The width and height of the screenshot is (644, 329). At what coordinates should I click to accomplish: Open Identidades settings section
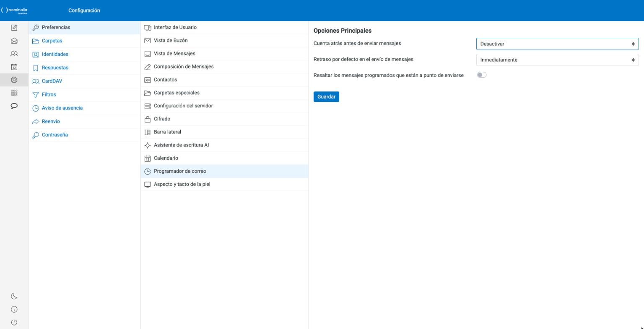[x=84, y=54]
